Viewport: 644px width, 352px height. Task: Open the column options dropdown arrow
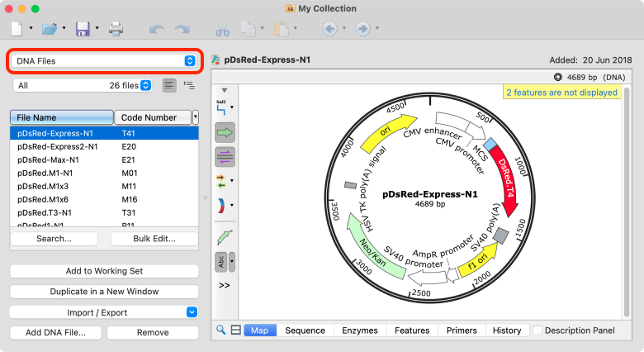tap(196, 117)
